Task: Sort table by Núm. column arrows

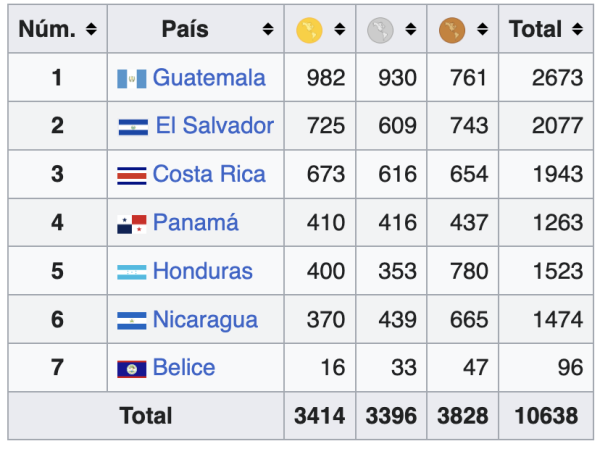Action: [x=91, y=31]
